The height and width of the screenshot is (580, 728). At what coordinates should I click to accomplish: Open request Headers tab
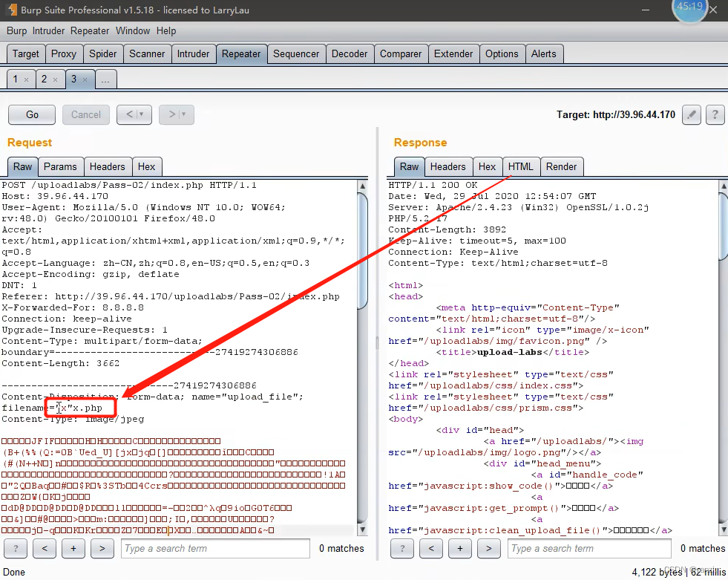tap(108, 167)
